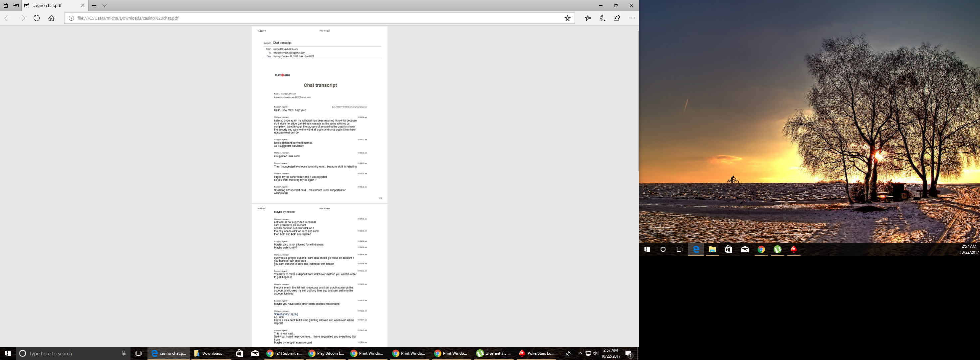Launch Microsoft Store from main taskbar

pos(240,353)
